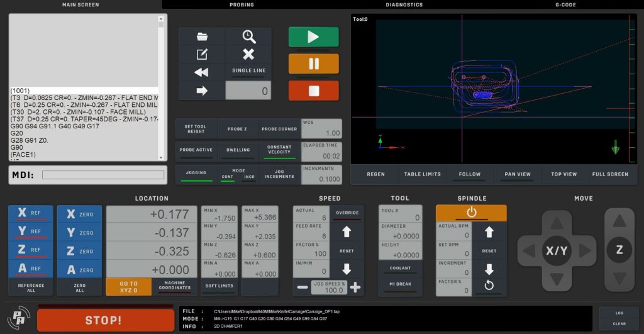
Task: Toggle the spindle power button
Action: 471,213
